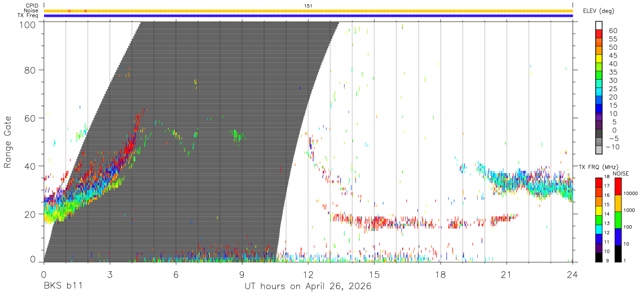Click the UT hour tick label 24
Screen dimensions: 644x297
(x=573, y=274)
